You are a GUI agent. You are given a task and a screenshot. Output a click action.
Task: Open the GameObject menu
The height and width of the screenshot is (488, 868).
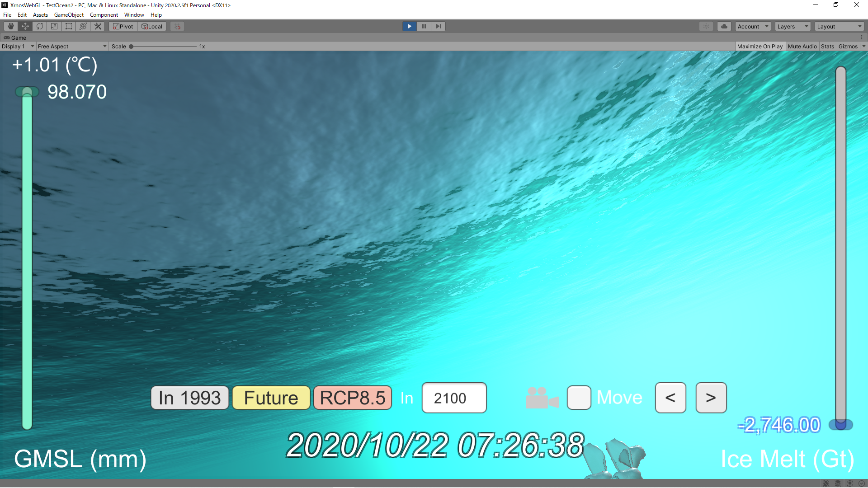(x=69, y=15)
